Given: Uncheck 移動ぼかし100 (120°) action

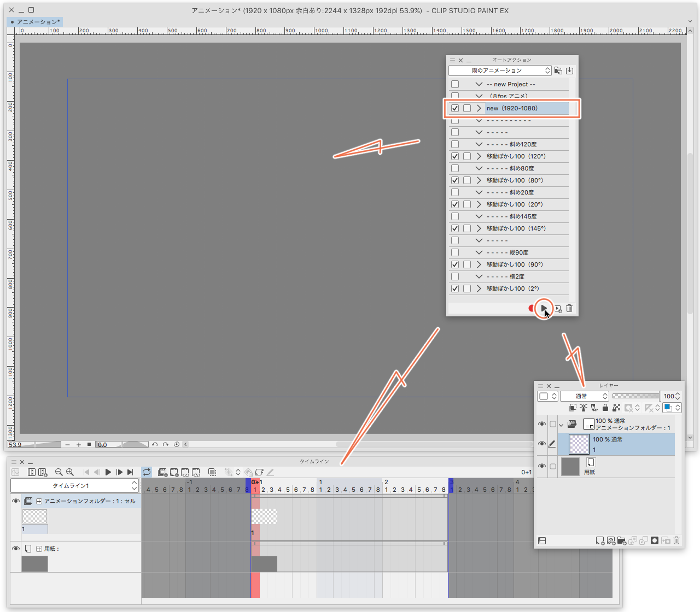Looking at the screenshot, I should [x=455, y=156].
